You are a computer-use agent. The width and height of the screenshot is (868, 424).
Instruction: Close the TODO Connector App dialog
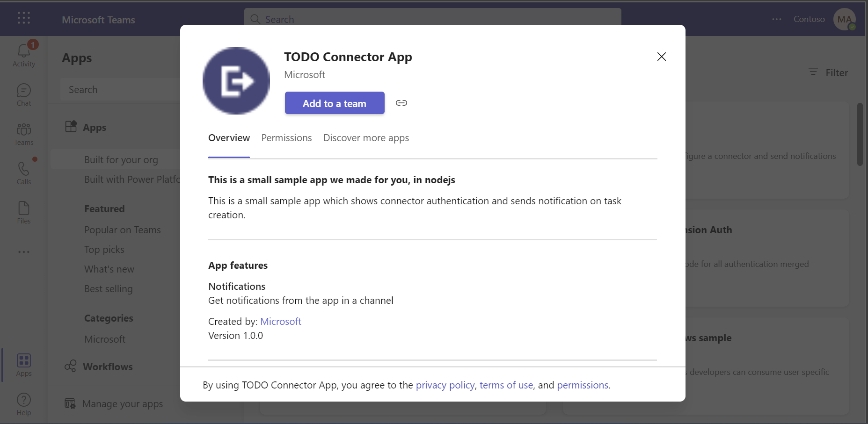coord(661,57)
